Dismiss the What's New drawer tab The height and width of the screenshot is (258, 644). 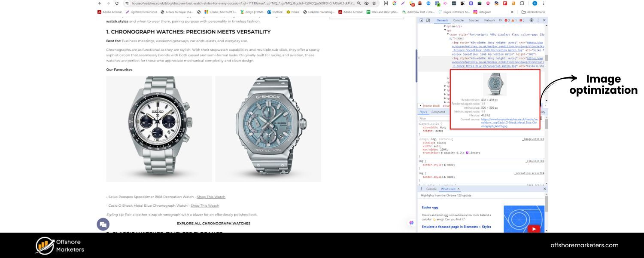tap(458, 189)
